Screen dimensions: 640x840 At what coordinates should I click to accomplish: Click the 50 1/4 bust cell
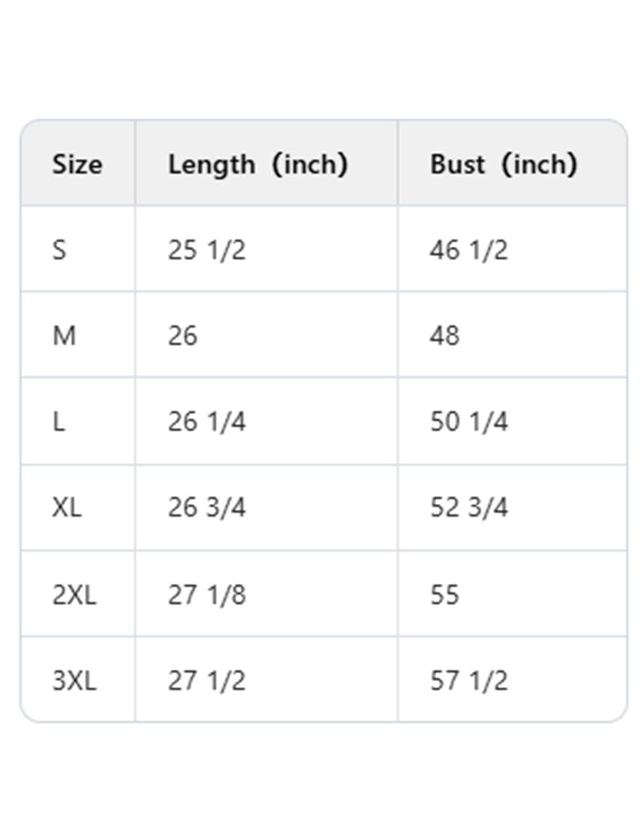click(x=469, y=422)
